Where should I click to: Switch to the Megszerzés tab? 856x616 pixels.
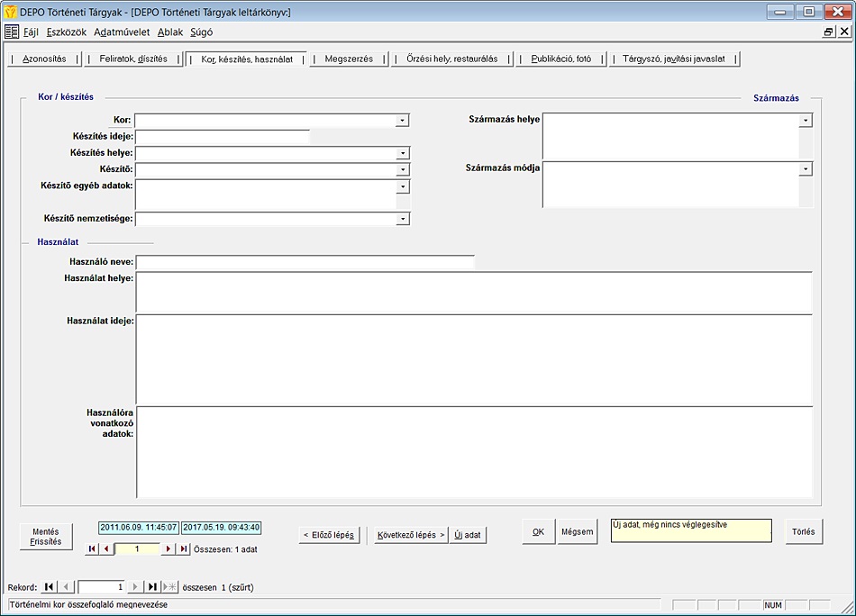349,59
